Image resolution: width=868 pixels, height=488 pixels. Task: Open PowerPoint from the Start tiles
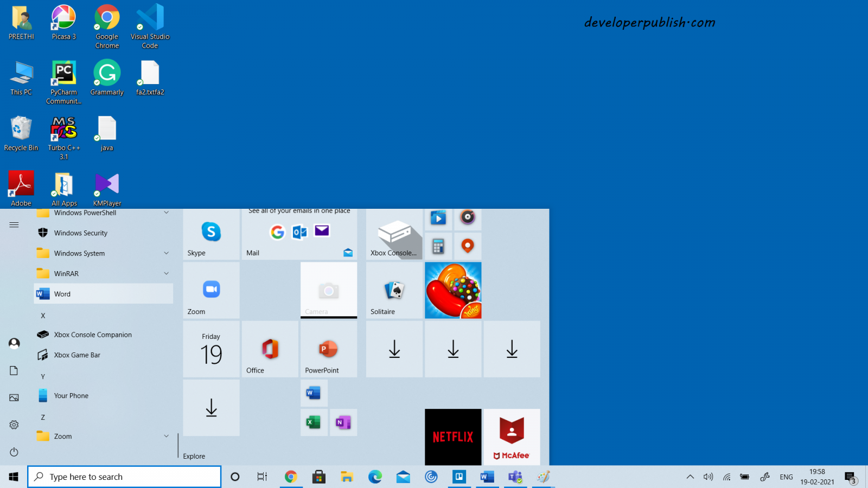pos(328,349)
